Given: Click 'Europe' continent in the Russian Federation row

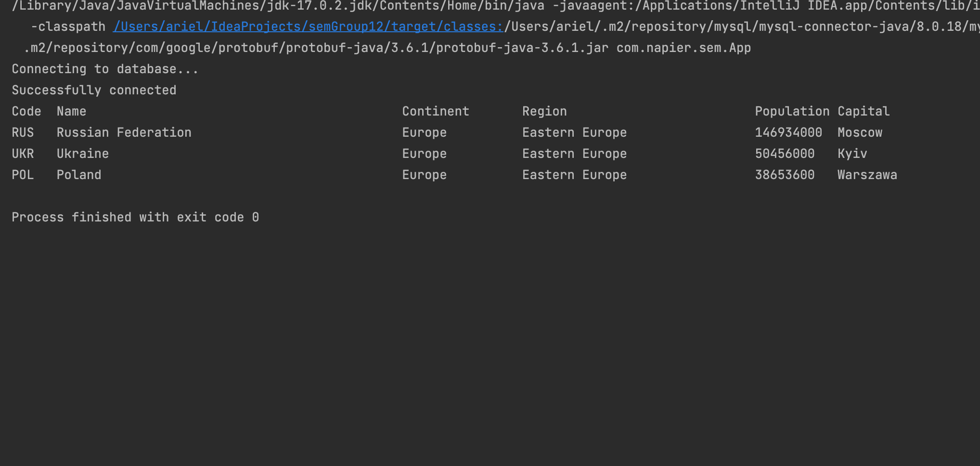Looking at the screenshot, I should (425, 132).
